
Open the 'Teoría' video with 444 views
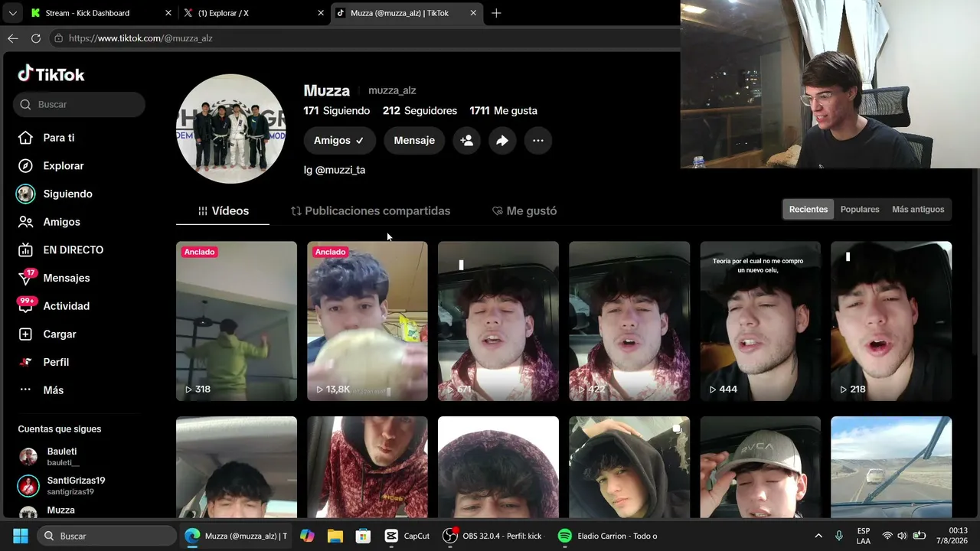760,321
